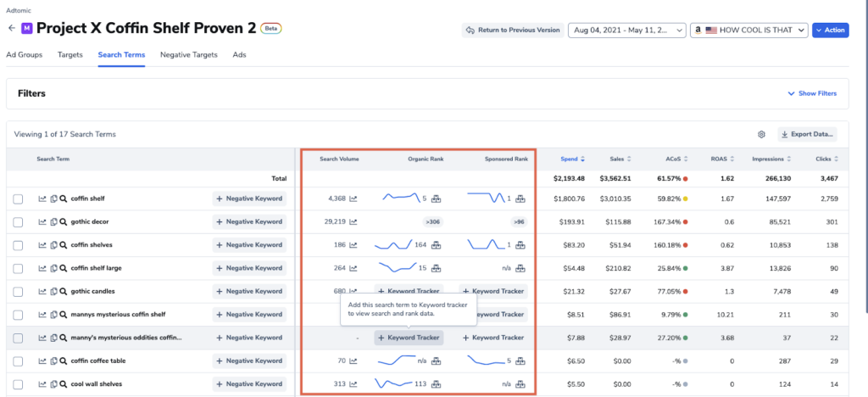Switch to the Negative Targets tab

click(188, 55)
